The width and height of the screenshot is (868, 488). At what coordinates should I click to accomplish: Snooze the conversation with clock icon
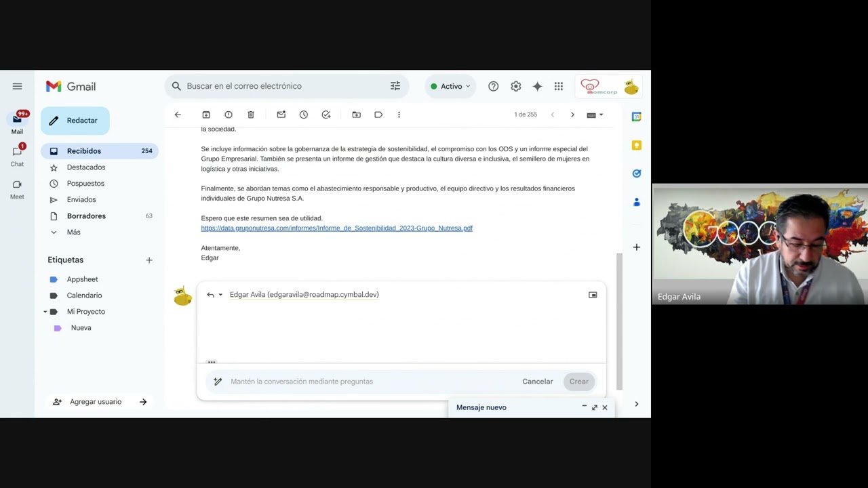pos(304,115)
